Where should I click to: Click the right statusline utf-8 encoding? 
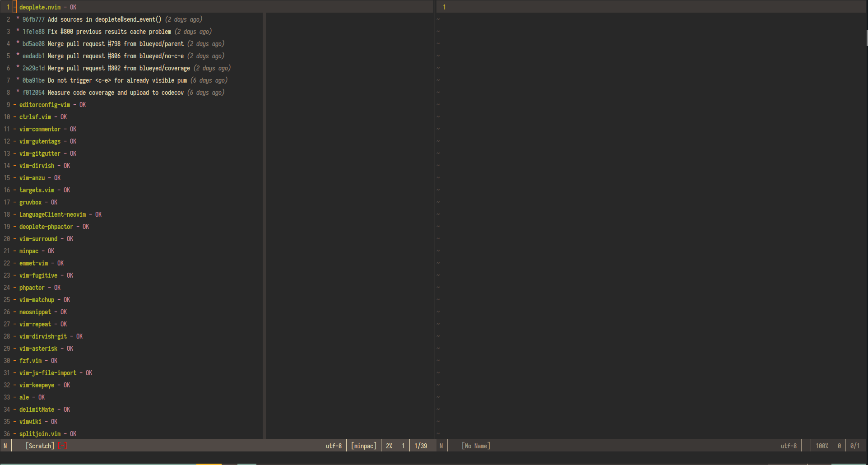pyautogui.click(x=789, y=446)
